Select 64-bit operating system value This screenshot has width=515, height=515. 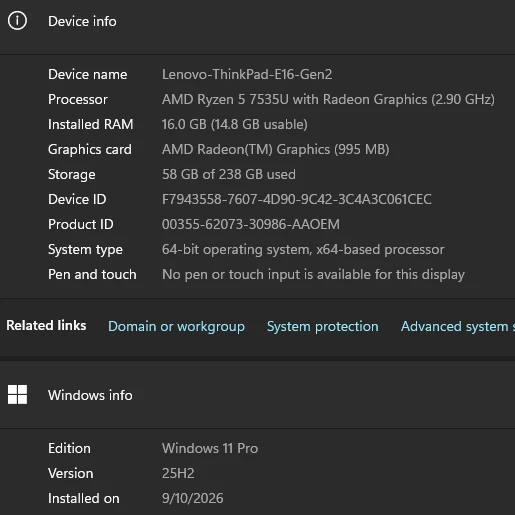303,249
